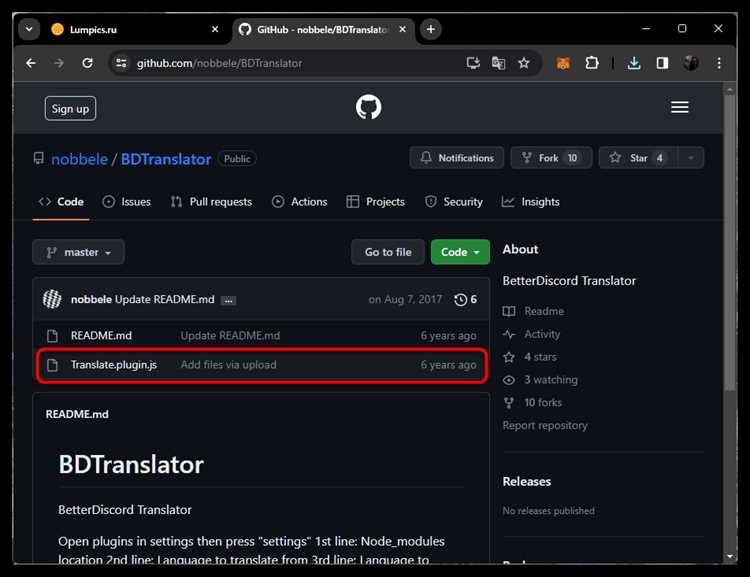Close the GitHub BDTranslator tab
The width and height of the screenshot is (750, 577).
click(403, 30)
